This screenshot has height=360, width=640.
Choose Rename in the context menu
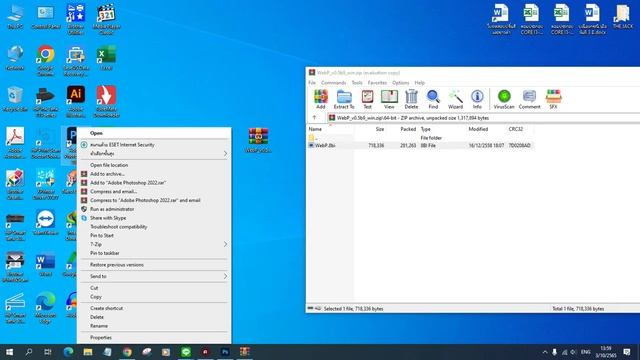pos(154,326)
